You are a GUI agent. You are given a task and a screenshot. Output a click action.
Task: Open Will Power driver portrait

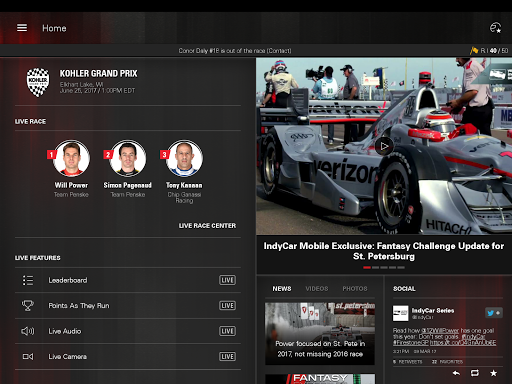coord(71,158)
